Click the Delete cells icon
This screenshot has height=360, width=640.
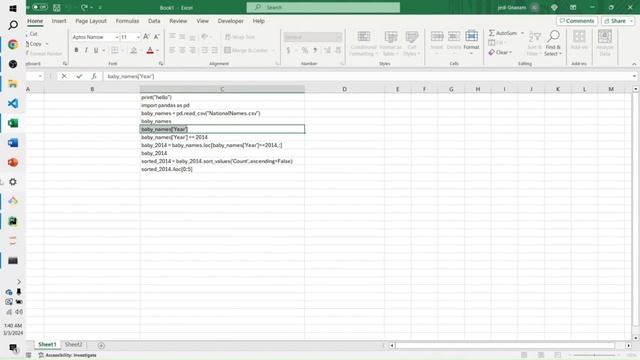(x=454, y=36)
